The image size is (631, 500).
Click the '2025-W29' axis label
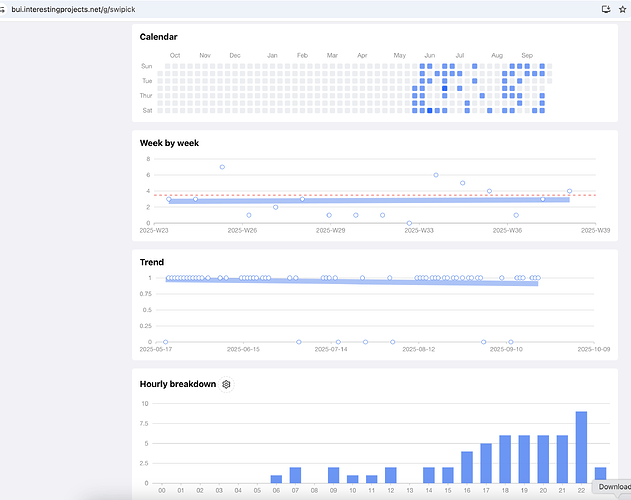[330, 231]
